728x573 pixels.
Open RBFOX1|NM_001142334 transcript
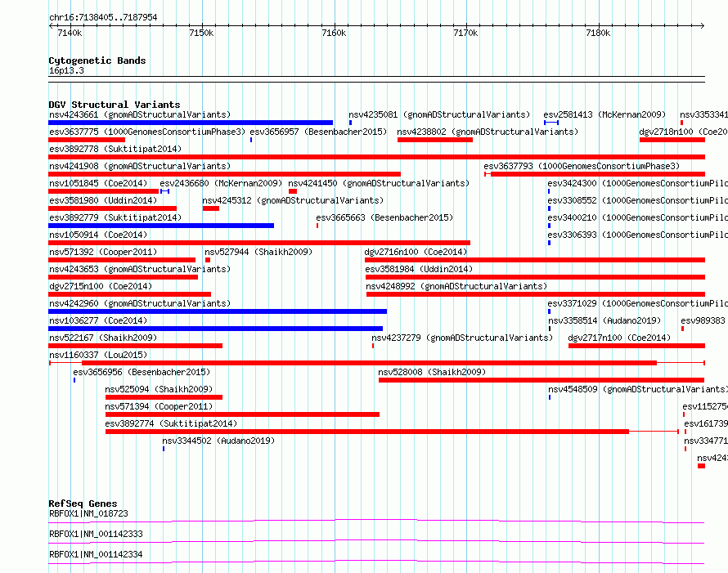pyautogui.click(x=96, y=554)
